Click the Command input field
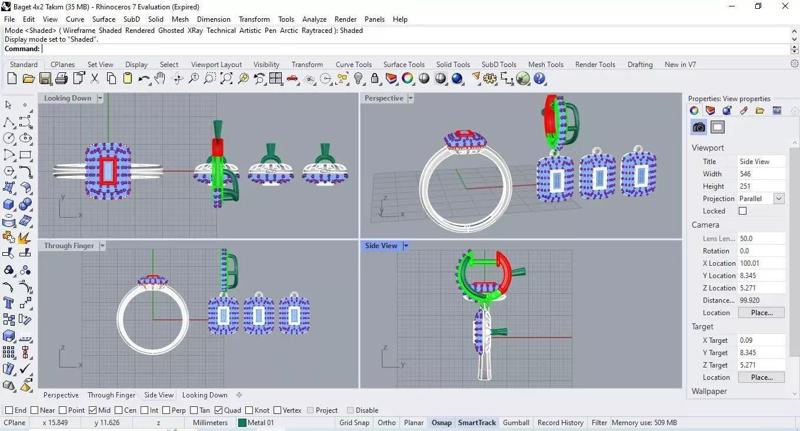Viewport: 800px width, 431px height. (x=416, y=49)
